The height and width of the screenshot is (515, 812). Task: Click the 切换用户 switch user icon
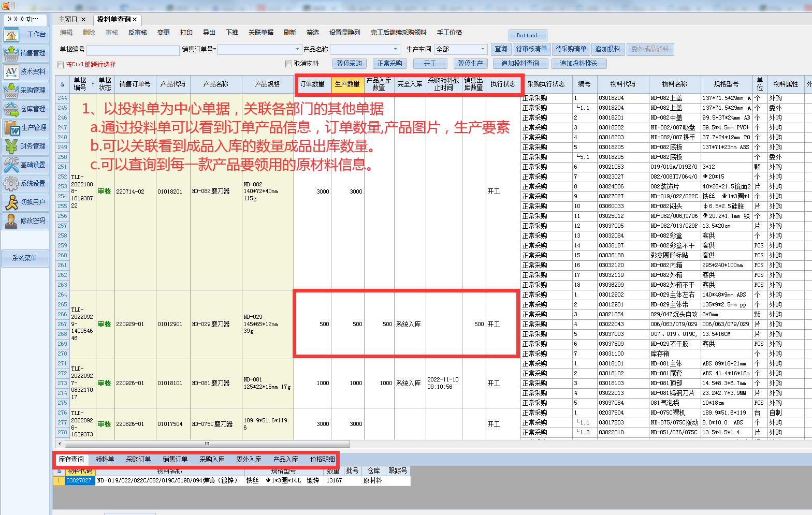click(x=11, y=202)
